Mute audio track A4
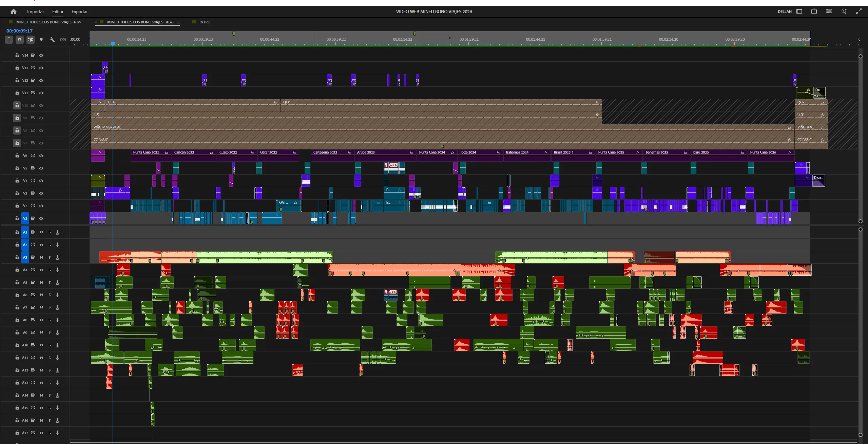 coord(42,270)
